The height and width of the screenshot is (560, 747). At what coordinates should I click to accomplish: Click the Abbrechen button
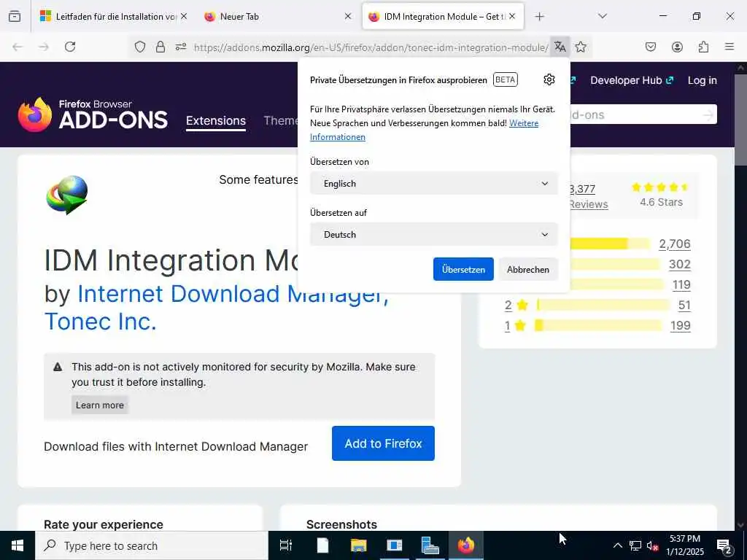pyautogui.click(x=528, y=270)
